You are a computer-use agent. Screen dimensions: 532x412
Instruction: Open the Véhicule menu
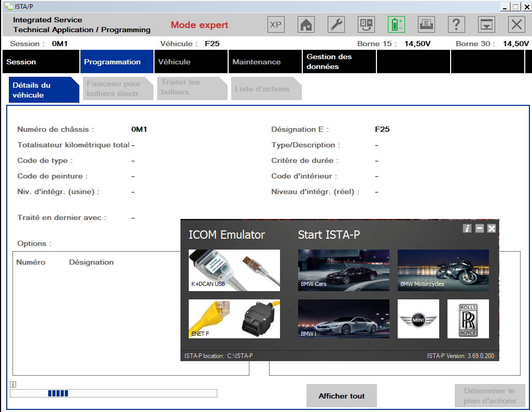[x=191, y=62]
